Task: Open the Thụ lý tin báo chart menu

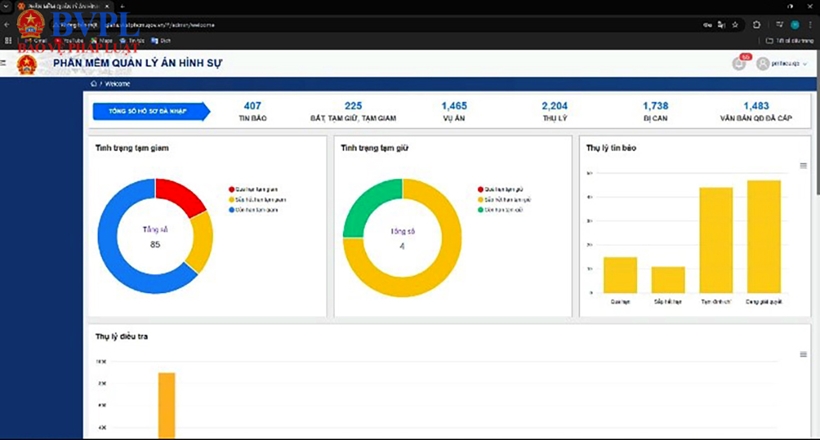Action: coord(803,166)
